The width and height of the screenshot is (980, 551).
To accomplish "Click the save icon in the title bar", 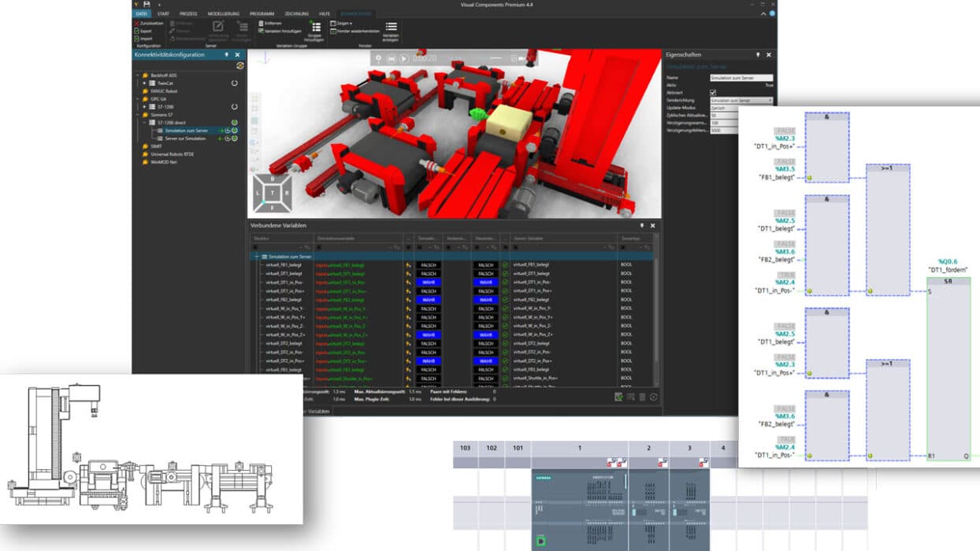I will 147,4.
